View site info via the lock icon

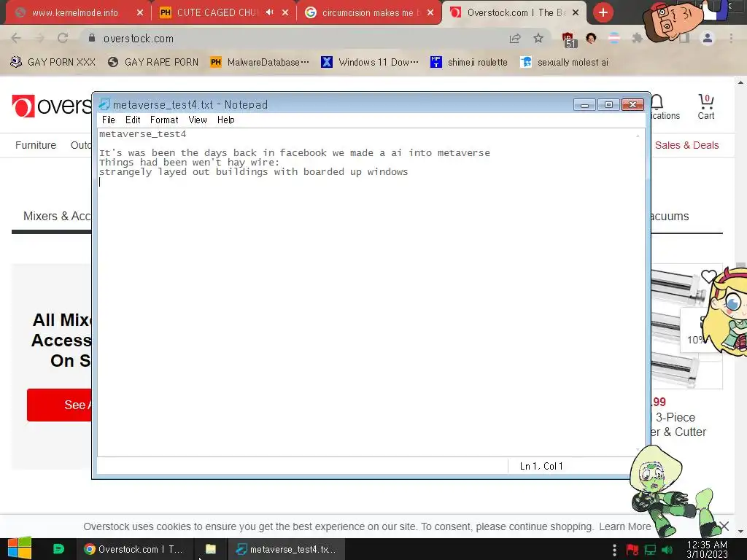click(92, 38)
